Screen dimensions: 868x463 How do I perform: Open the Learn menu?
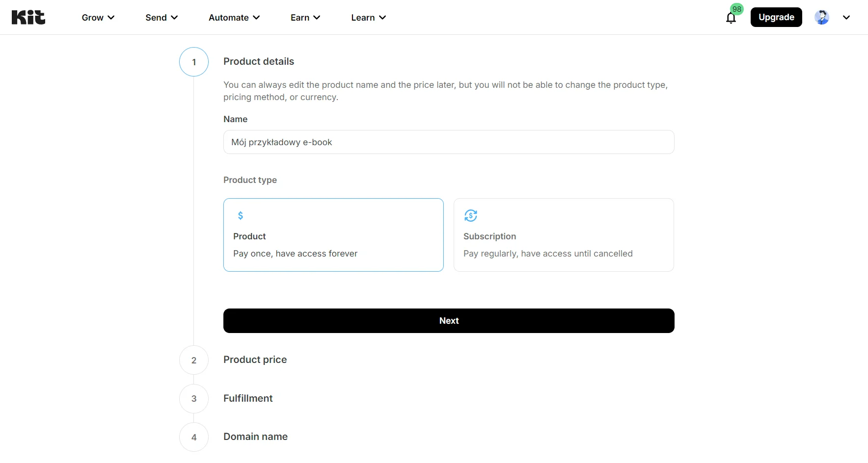pyautogui.click(x=368, y=18)
